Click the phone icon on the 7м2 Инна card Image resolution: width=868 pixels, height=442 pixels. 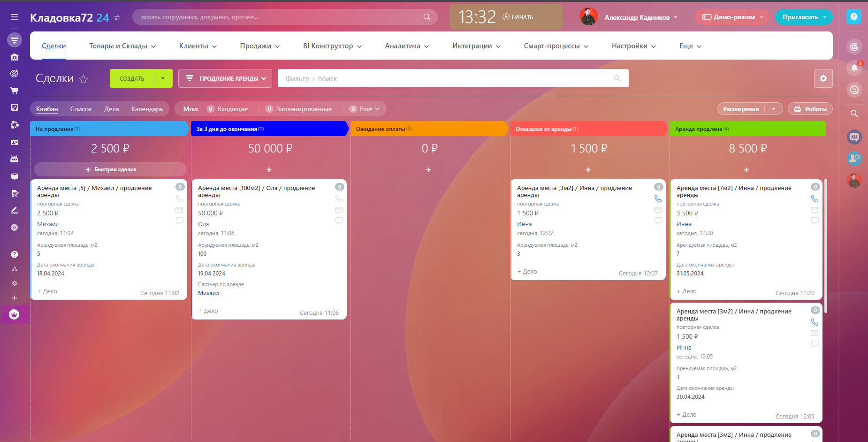(815, 198)
